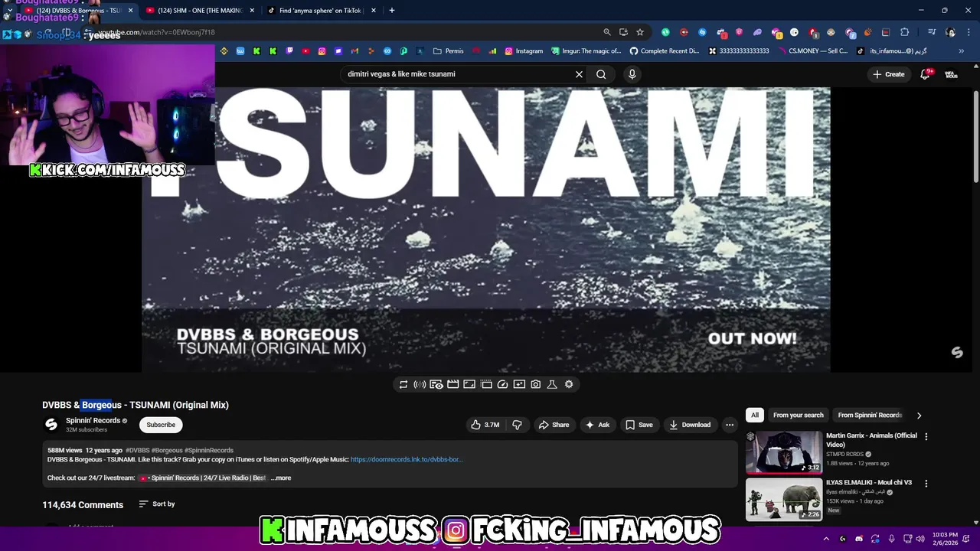Image resolution: width=980 pixels, height=551 pixels.
Task: Open the gear settings icon below video
Action: [x=569, y=384]
